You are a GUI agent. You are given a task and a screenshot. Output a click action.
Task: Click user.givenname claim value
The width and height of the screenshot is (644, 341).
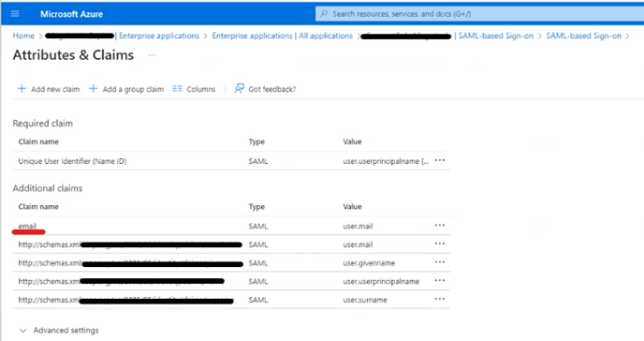369,263
